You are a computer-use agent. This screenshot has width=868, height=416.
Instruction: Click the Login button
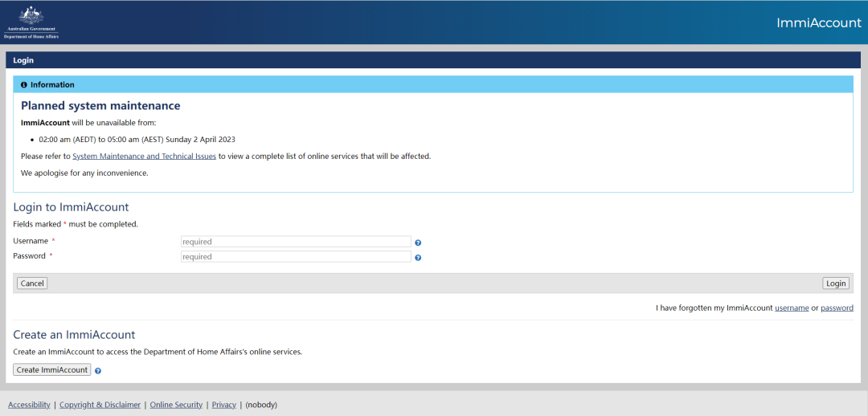(x=835, y=283)
